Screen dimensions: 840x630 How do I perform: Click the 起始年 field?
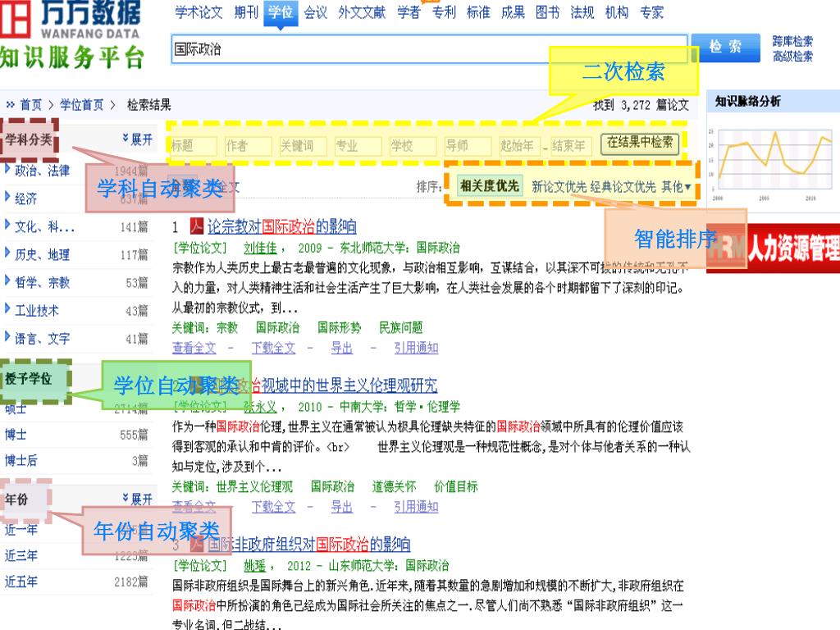click(518, 146)
